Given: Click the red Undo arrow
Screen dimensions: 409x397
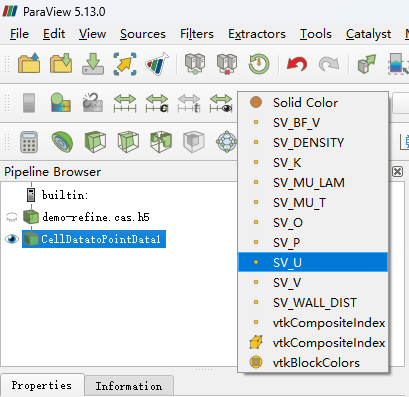Looking at the screenshot, I should pyautogui.click(x=297, y=63).
